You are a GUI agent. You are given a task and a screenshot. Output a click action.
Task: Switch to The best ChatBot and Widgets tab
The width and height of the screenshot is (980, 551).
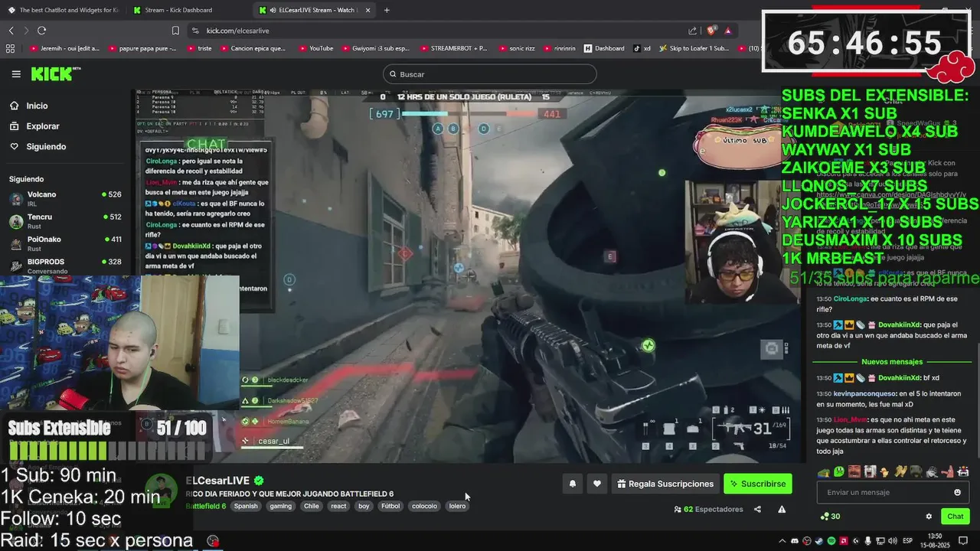click(x=63, y=10)
